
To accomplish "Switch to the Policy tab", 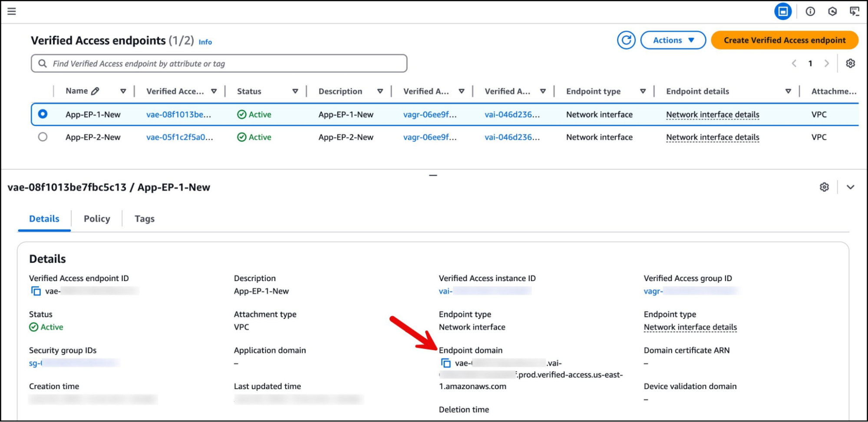I will pos(97,219).
